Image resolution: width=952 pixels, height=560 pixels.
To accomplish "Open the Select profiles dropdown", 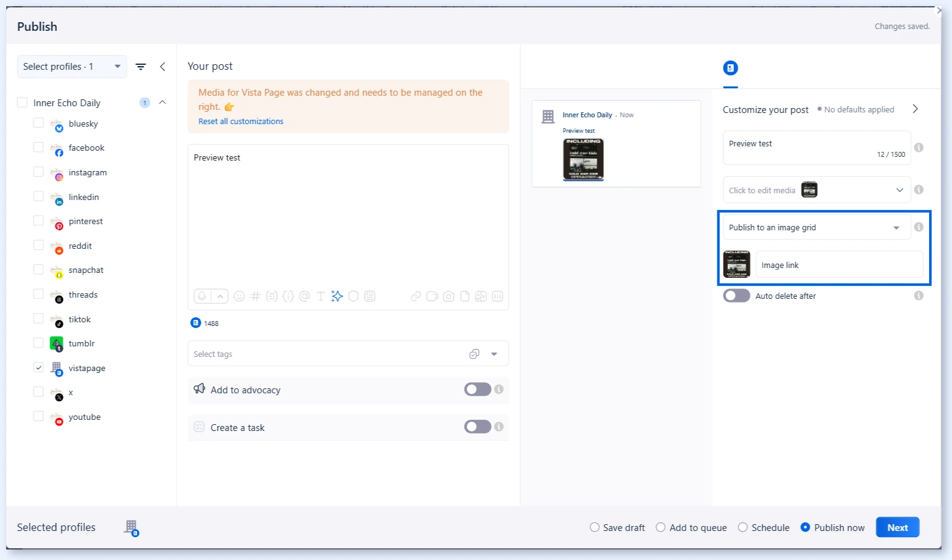I will pyautogui.click(x=72, y=67).
